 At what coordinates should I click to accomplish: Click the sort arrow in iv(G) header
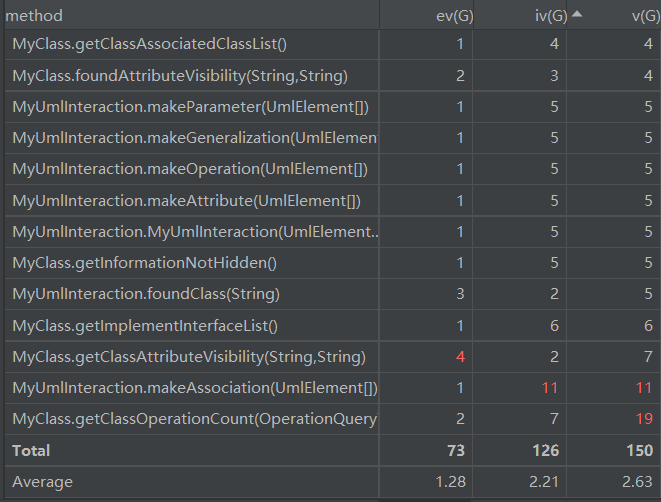(x=577, y=14)
